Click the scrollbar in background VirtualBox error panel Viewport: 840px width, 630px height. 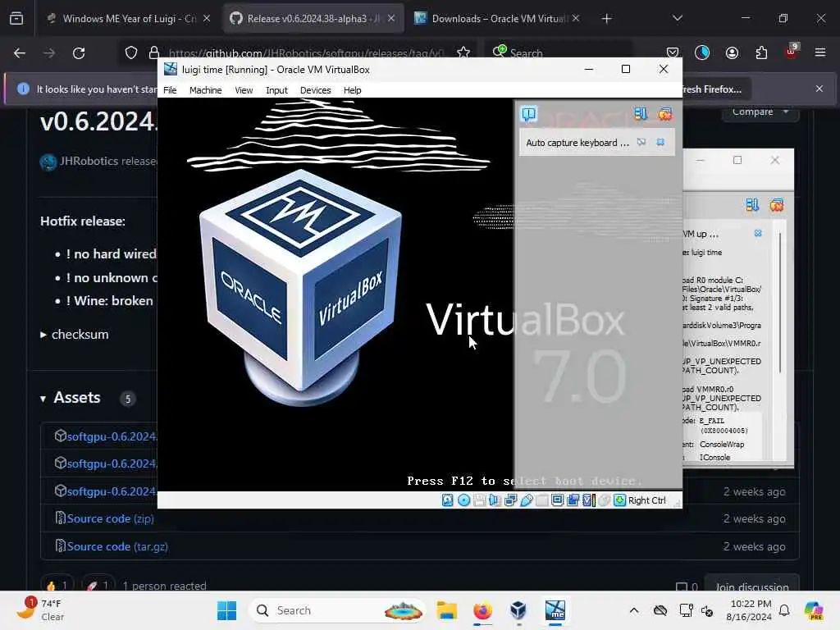tap(780, 303)
